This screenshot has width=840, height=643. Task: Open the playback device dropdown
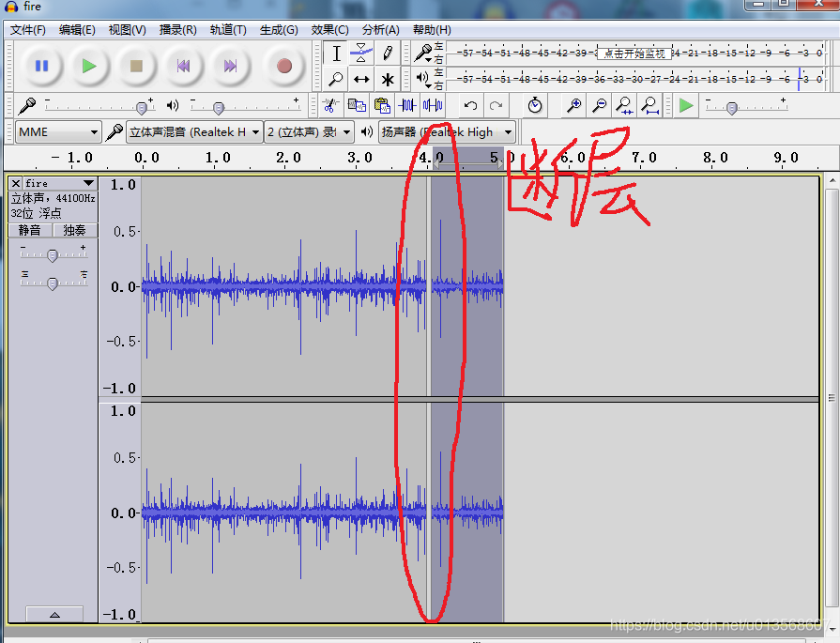click(447, 131)
